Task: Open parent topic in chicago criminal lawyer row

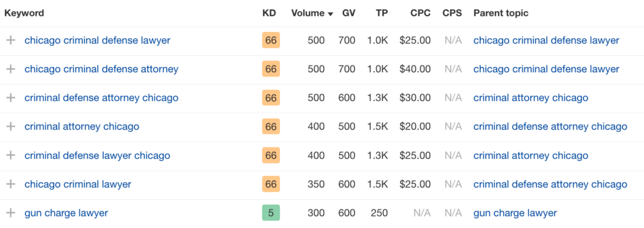Action: click(550, 184)
